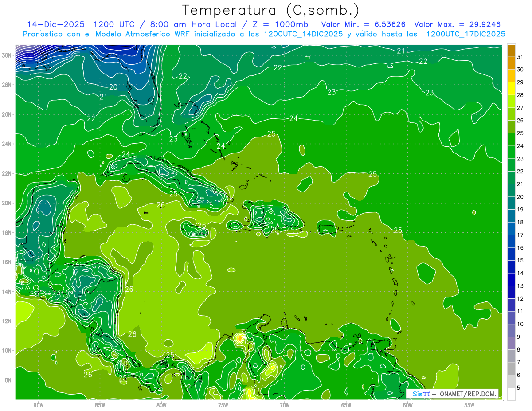Click legend value 31

(520, 56)
